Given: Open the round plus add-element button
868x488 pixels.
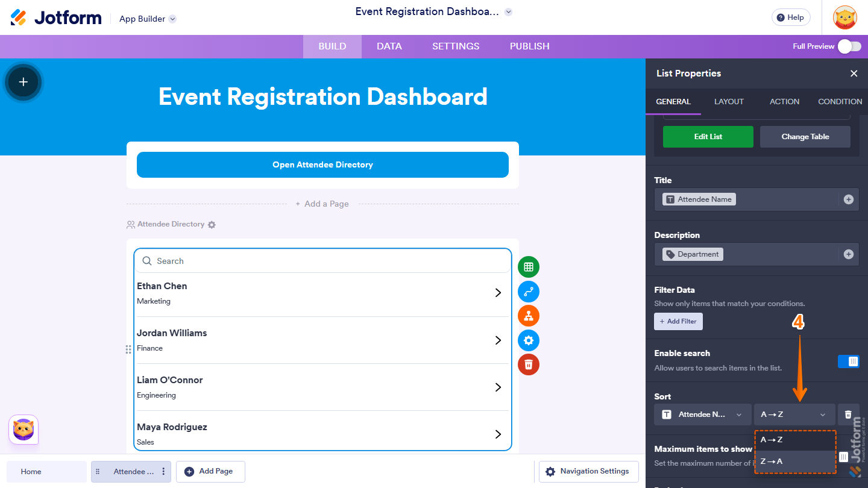Looking at the screenshot, I should [24, 82].
